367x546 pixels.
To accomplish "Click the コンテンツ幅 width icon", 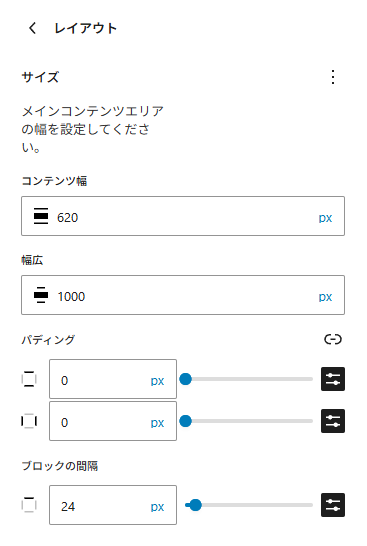I will coord(41,216).
